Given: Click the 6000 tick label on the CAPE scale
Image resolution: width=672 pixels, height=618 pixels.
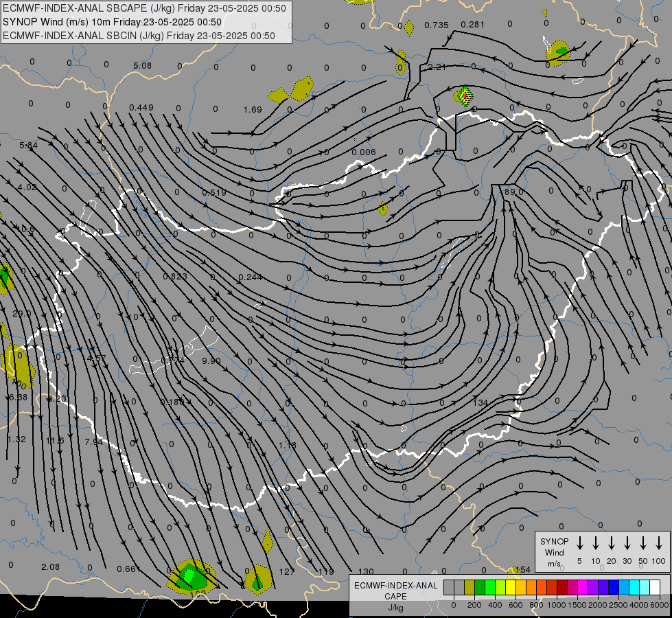Looking at the screenshot, I should pos(660,605).
